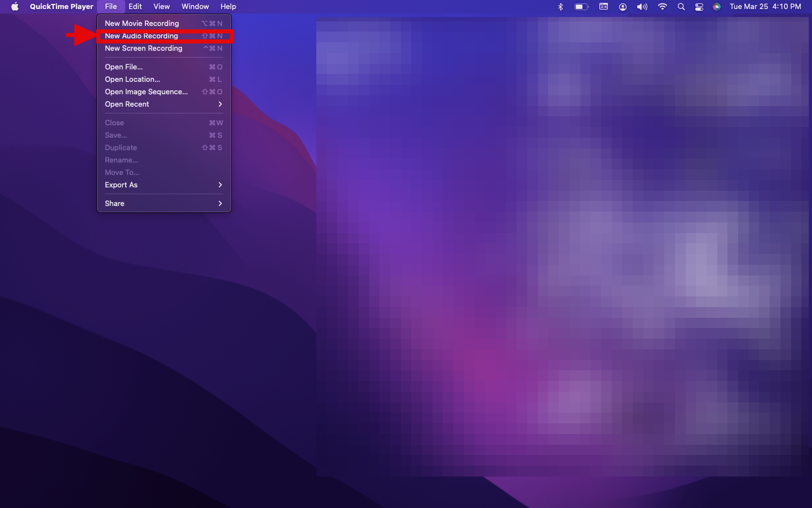Open Control Center icon
This screenshot has width=812, height=508.
699,7
